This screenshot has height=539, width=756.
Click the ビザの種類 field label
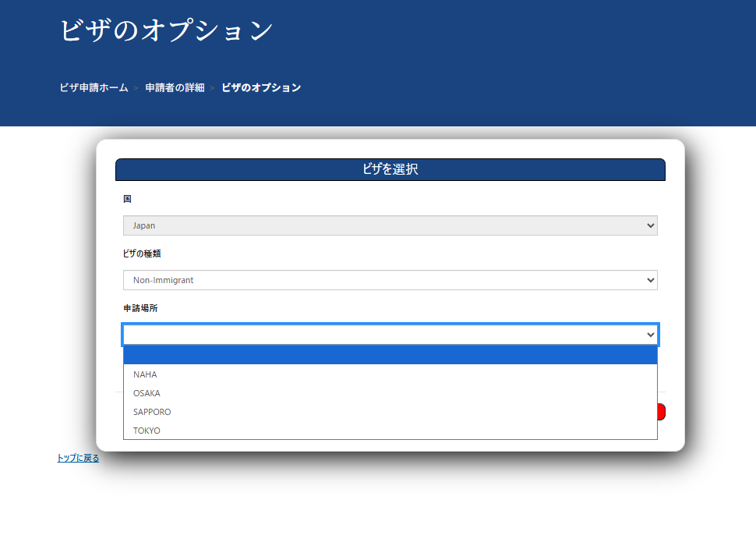(142, 254)
